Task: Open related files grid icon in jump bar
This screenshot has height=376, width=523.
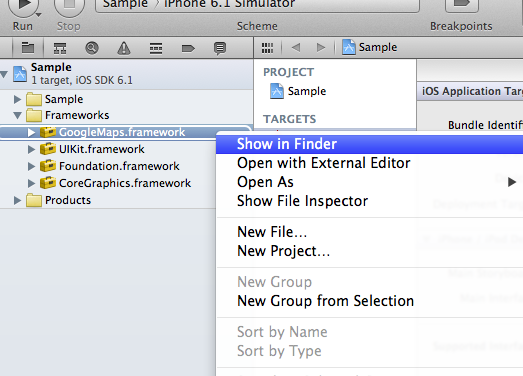Action: (268, 48)
